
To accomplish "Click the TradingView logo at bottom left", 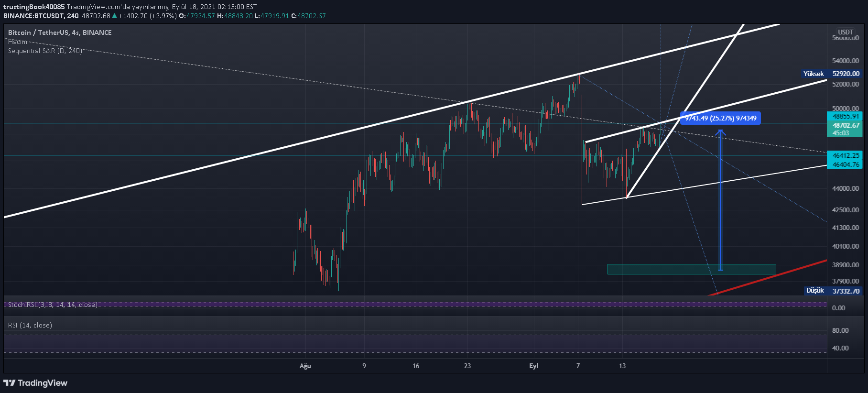I will click(x=35, y=383).
